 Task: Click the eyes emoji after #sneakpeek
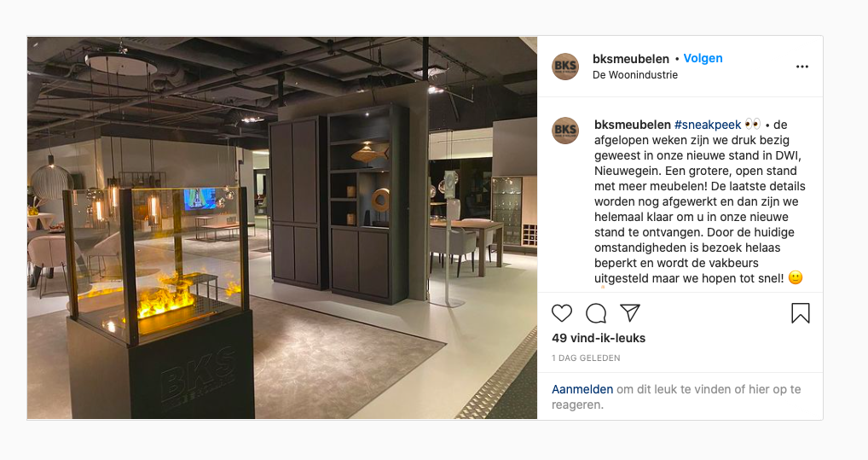[752, 124]
